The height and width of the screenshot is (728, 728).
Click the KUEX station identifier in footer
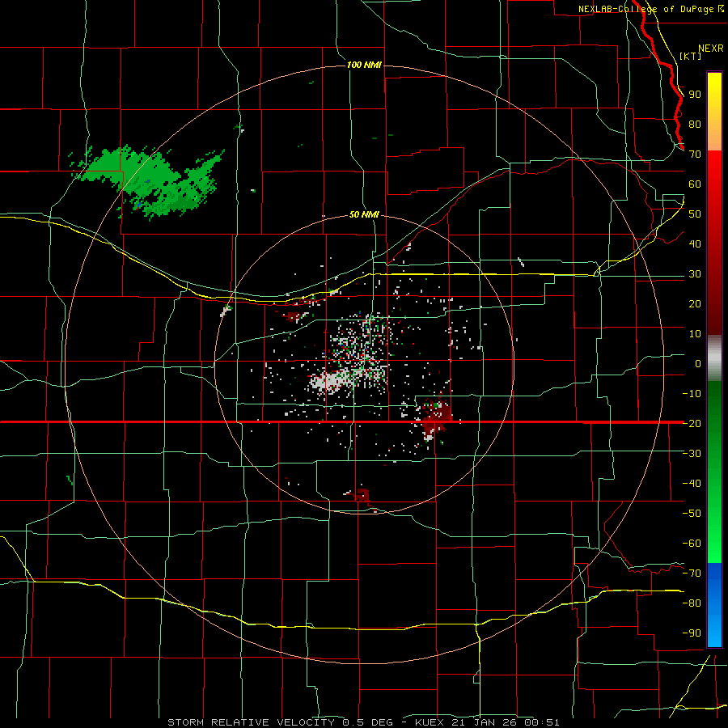pyautogui.click(x=430, y=722)
